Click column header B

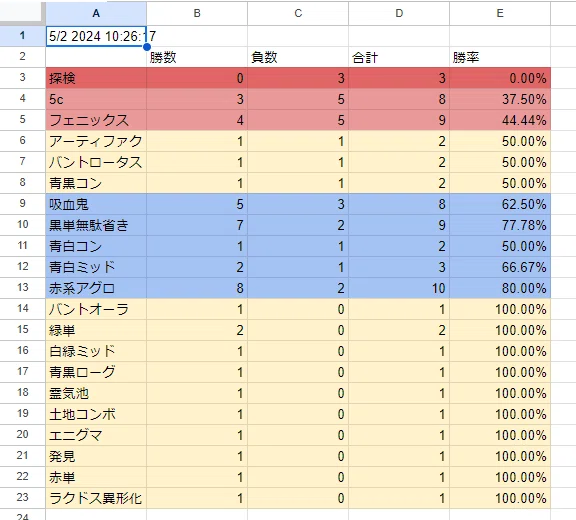pyautogui.click(x=197, y=13)
